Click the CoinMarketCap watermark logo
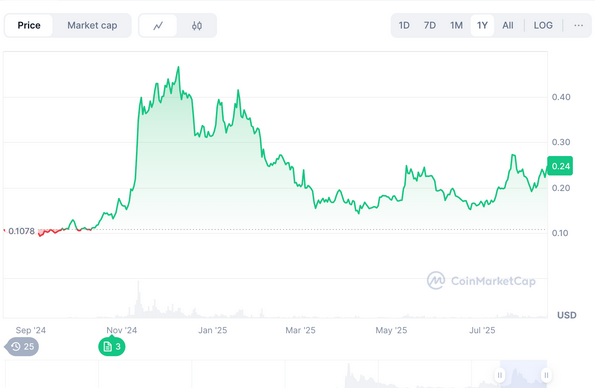Viewport: 595px width, 388px height. [481, 281]
